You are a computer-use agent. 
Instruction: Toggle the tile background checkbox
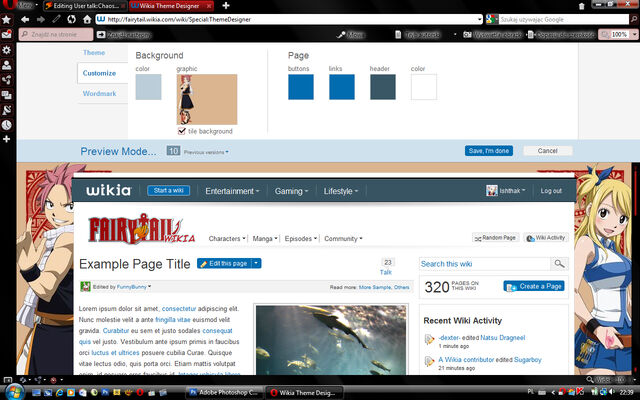[x=182, y=131]
